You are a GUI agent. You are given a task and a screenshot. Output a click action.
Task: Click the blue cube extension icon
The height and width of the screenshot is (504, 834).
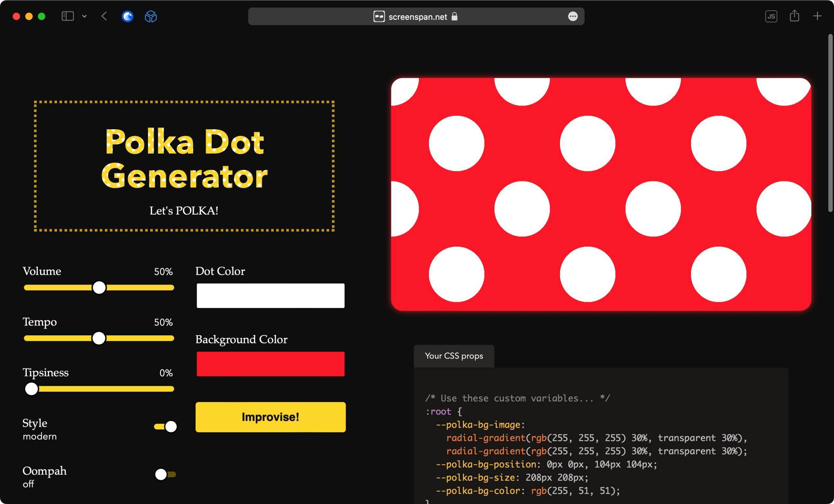click(151, 16)
